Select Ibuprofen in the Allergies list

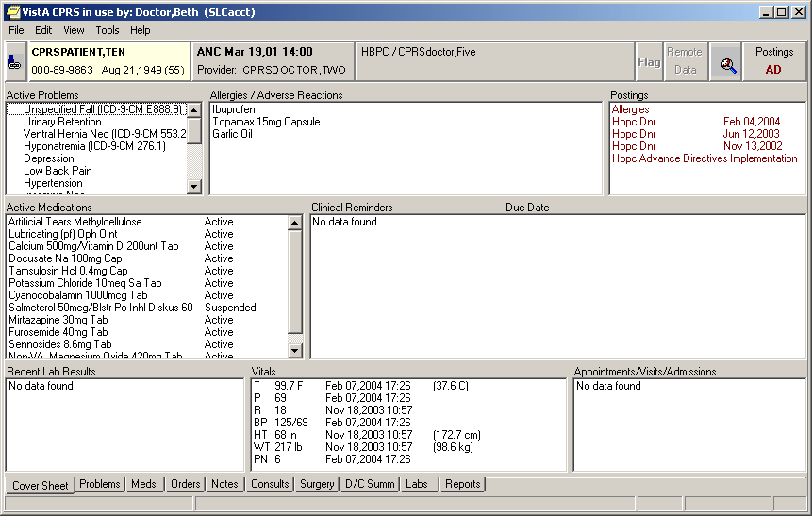pyautogui.click(x=233, y=109)
